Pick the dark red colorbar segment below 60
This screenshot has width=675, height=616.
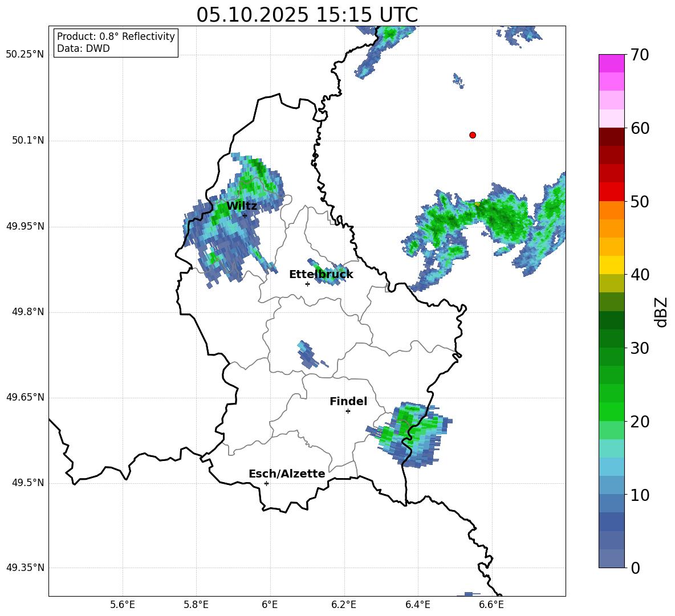click(611, 137)
